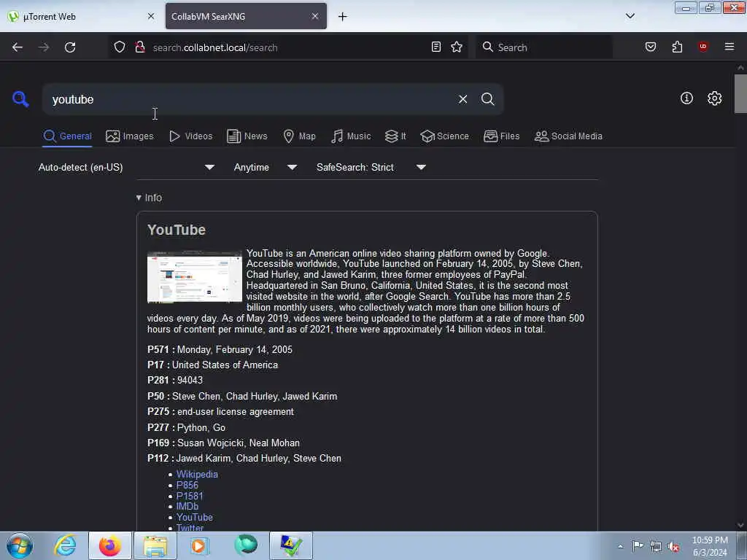Screen dimensions: 747x560
Task: Open the Wikipedia link
Action: coord(197,474)
